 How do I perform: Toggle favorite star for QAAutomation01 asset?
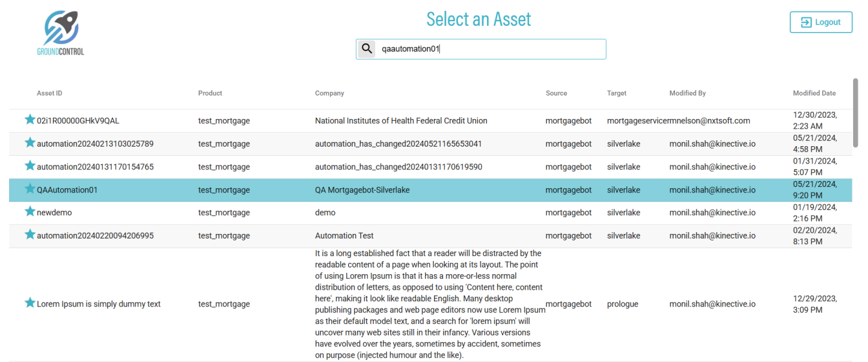pyautogui.click(x=30, y=189)
